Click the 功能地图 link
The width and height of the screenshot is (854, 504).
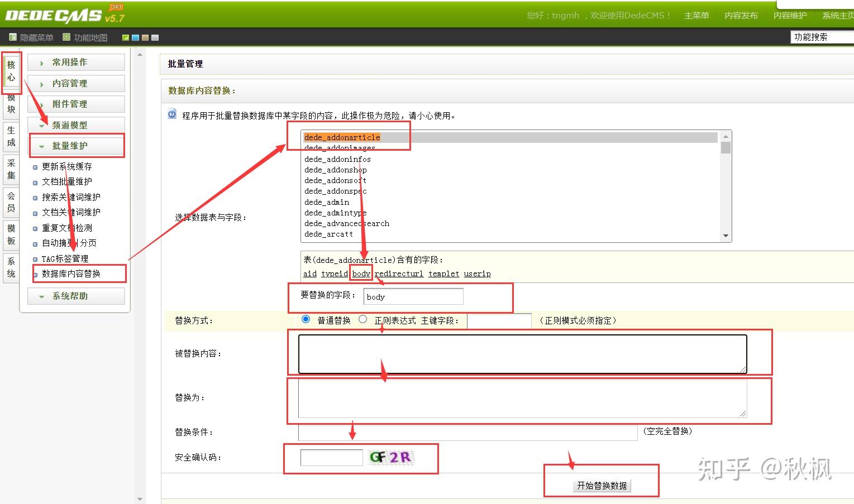click(90, 37)
